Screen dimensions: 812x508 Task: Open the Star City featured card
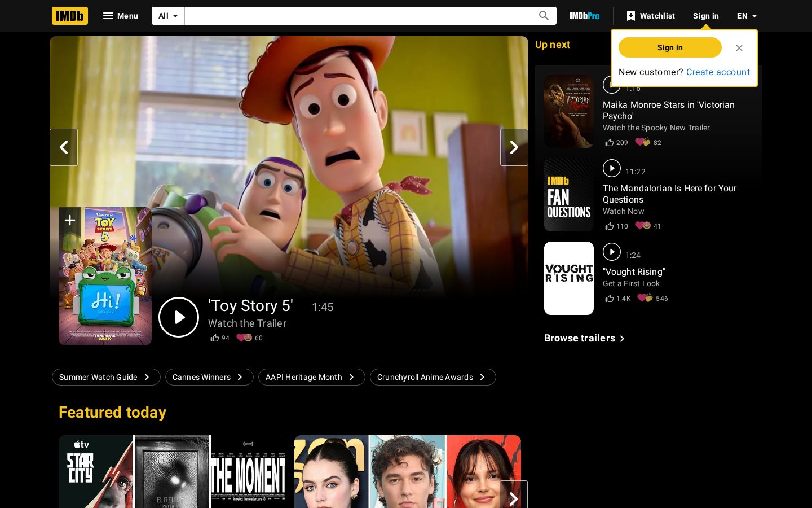pos(172,471)
